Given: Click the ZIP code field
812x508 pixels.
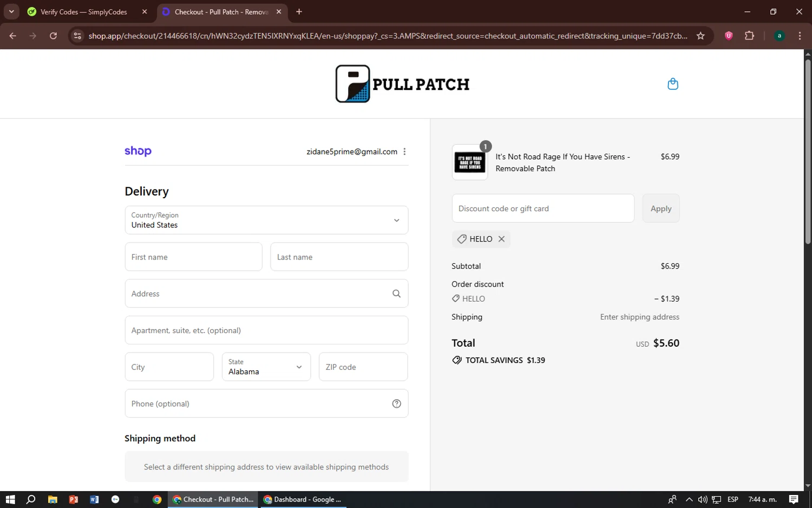Looking at the screenshot, I should (363, 367).
